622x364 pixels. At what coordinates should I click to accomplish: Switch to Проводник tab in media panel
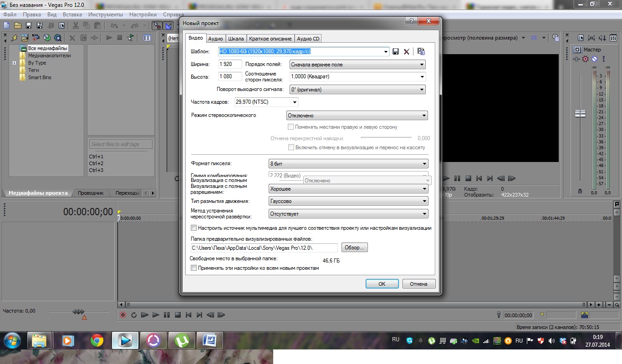pos(90,193)
